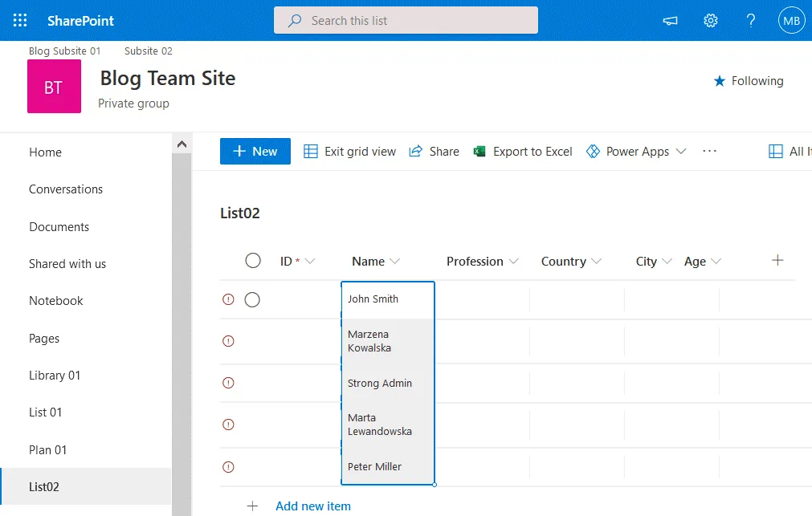The height and width of the screenshot is (516, 812).
Task: Open Documents in the left navigation
Action: point(59,226)
